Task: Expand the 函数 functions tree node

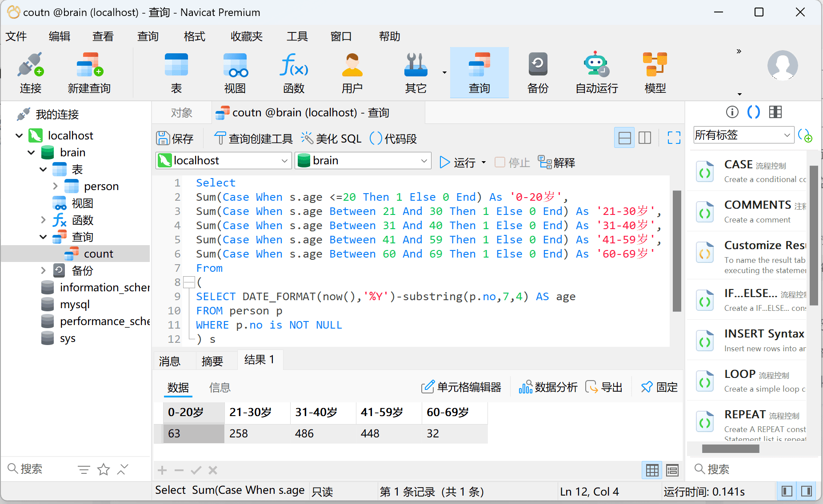Action: 43,220
